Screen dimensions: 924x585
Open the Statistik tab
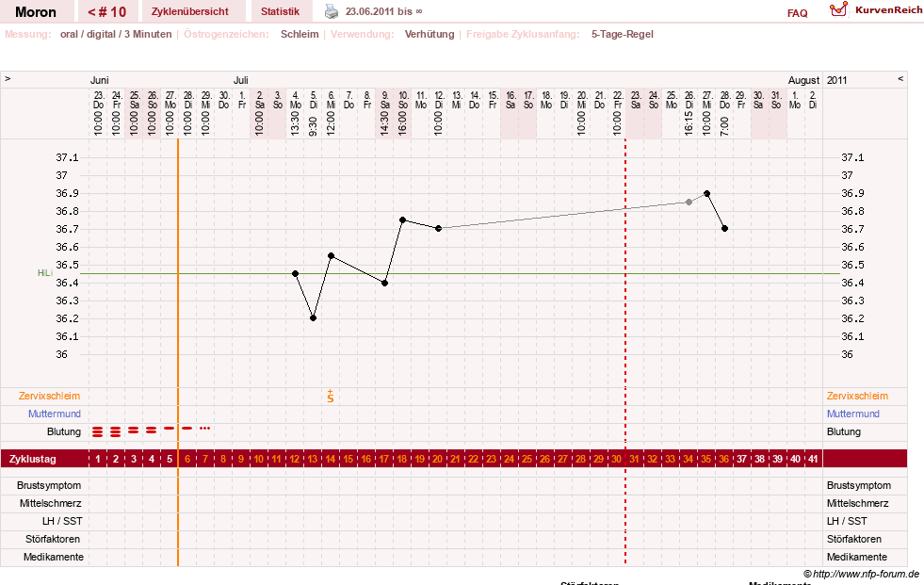click(280, 11)
